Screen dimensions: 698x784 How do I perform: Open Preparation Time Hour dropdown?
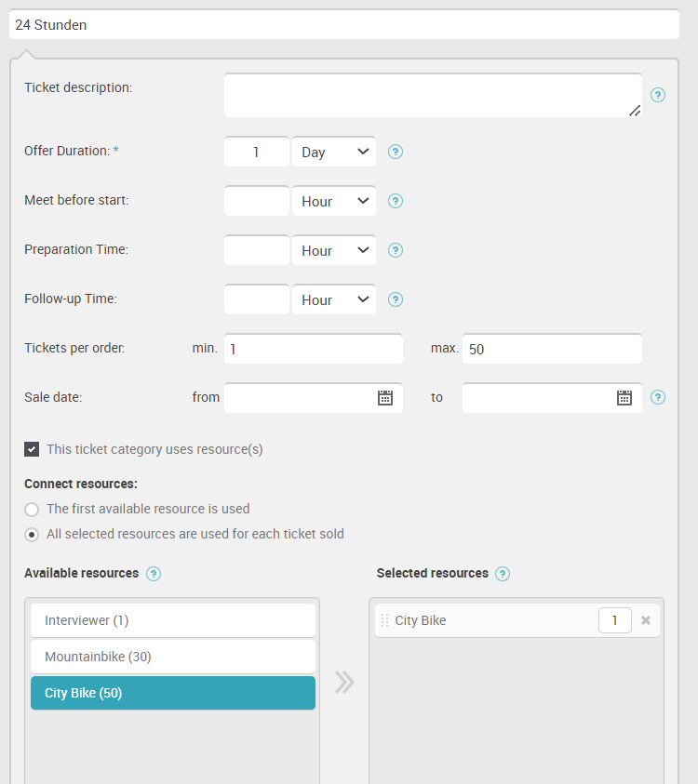[334, 250]
